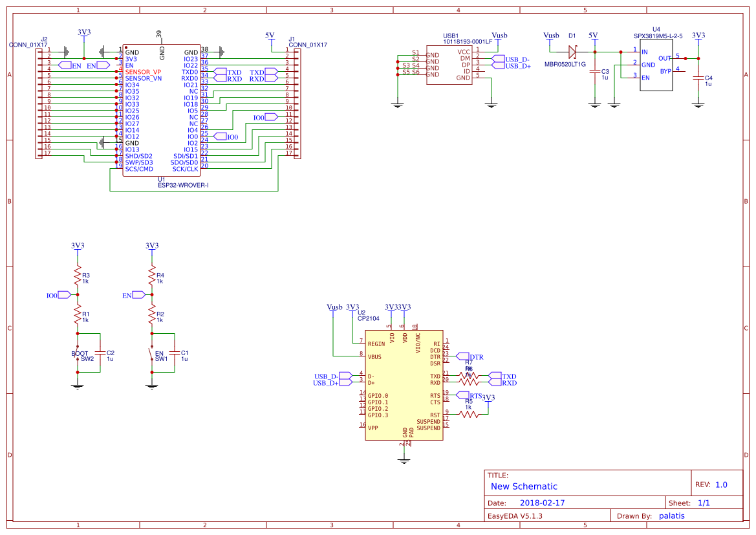The image size is (756, 535).
Task: Click the Date 2018-02-17 field
Action: coord(542,502)
